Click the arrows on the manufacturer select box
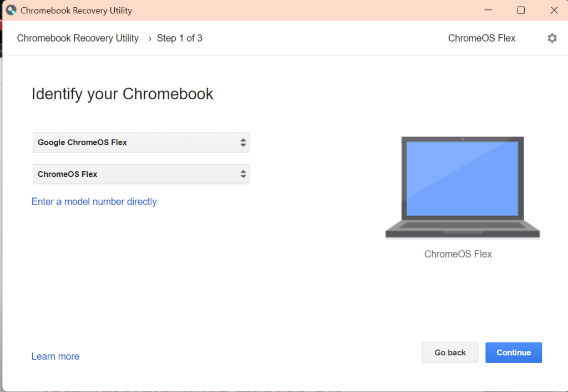 243,142
